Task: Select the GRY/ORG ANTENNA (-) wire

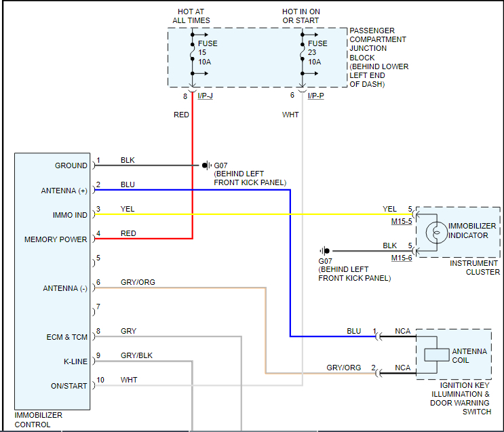Action: 180,288
